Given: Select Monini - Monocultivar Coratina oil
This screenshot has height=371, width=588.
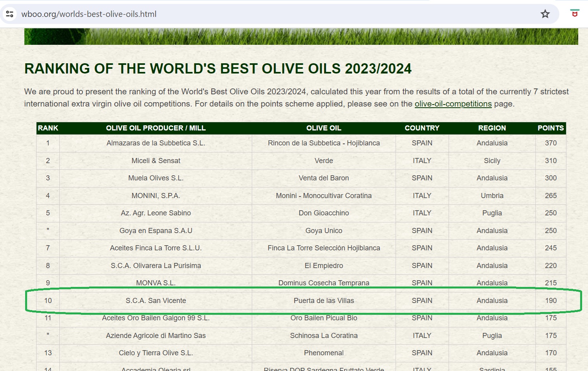Looking at the screenshot, I should [x=324, y=196].
